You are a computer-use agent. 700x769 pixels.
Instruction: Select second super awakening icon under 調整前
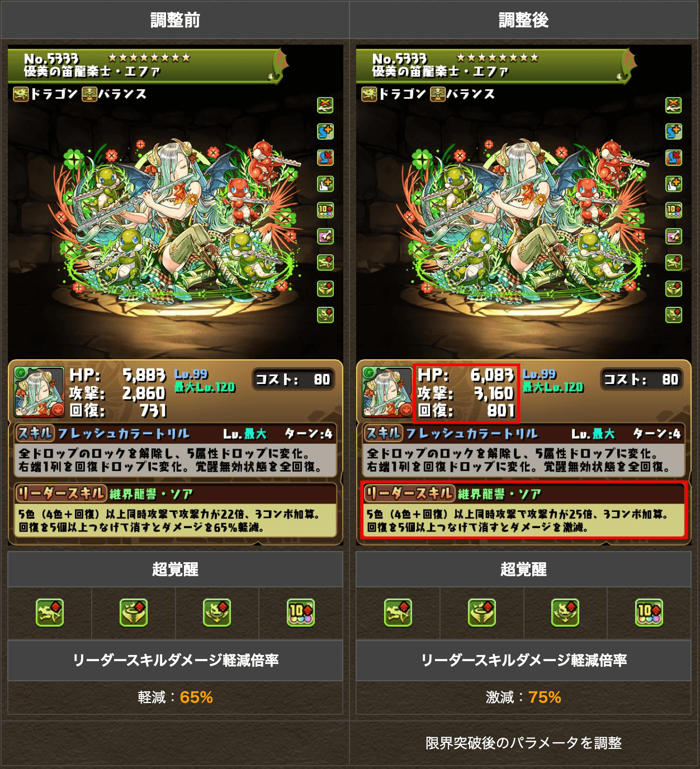[x=134, y=613]
